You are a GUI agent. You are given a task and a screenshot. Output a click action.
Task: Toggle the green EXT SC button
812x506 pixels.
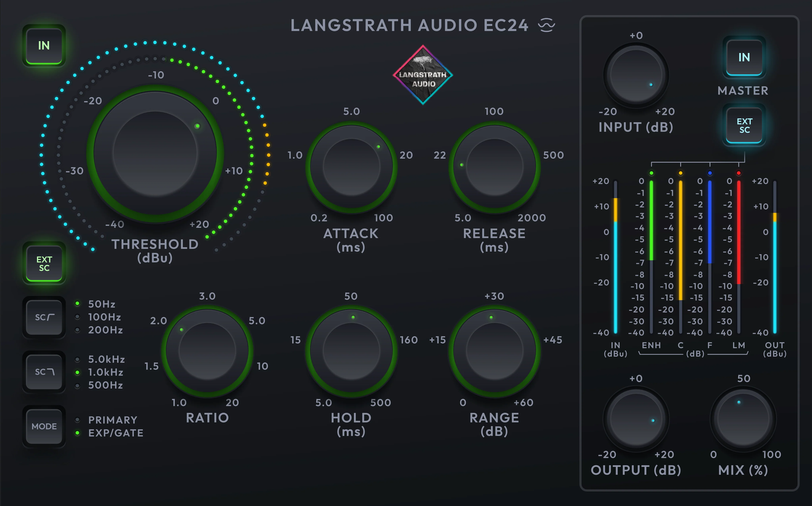tap(44, 264)
